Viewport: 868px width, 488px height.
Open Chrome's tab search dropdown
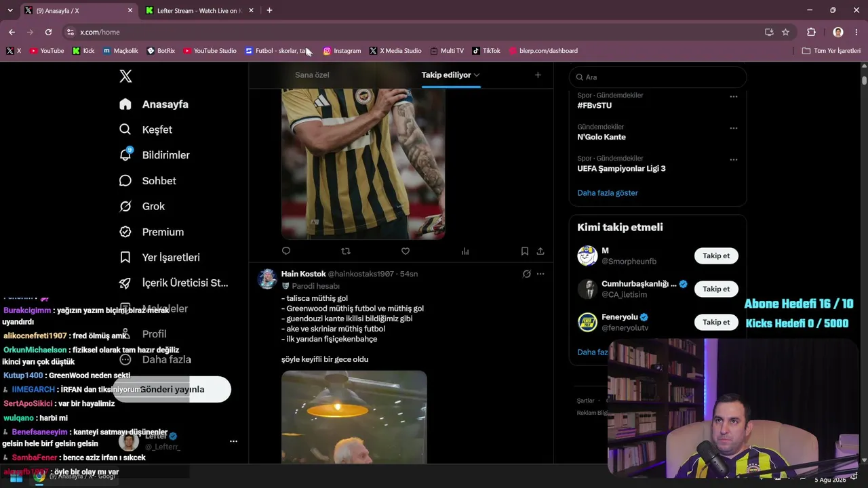click(9, 10)
